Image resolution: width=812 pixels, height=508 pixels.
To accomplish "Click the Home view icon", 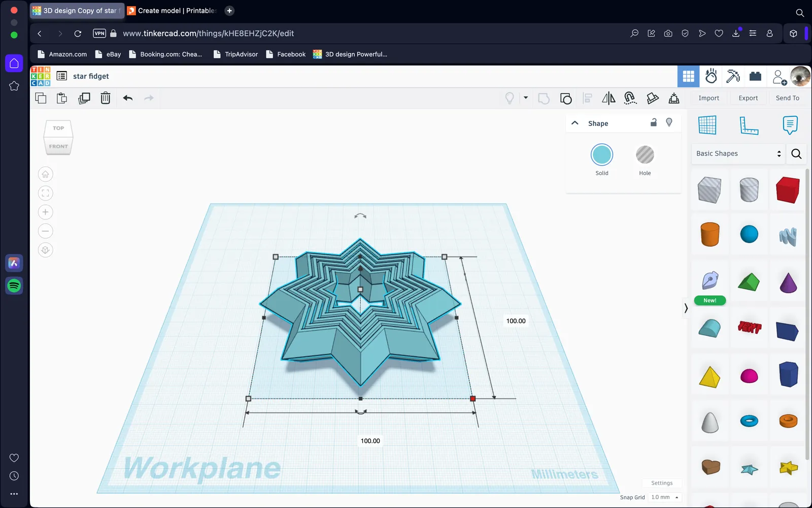I will tap(46, 174).
